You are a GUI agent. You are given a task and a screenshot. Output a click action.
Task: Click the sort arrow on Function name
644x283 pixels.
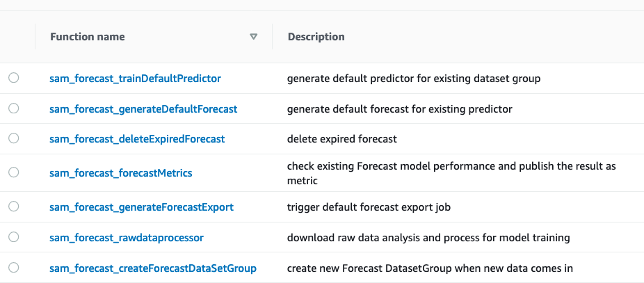click(254, 37)
